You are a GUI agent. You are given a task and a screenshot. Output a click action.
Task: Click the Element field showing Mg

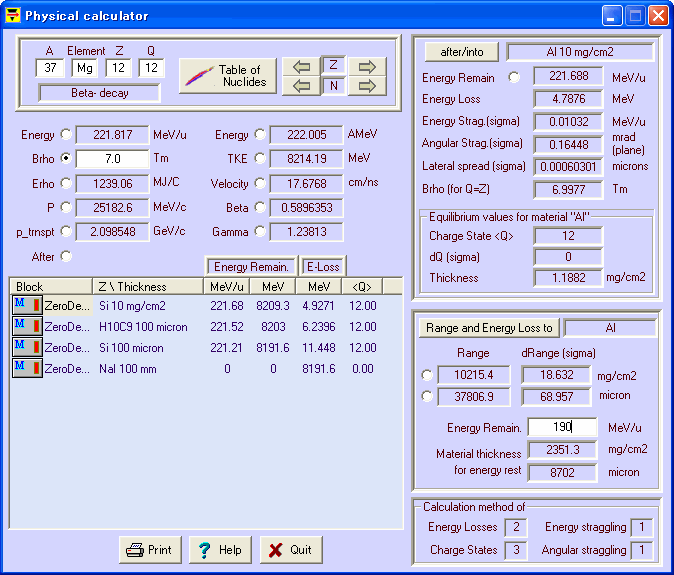pos(85,68)
